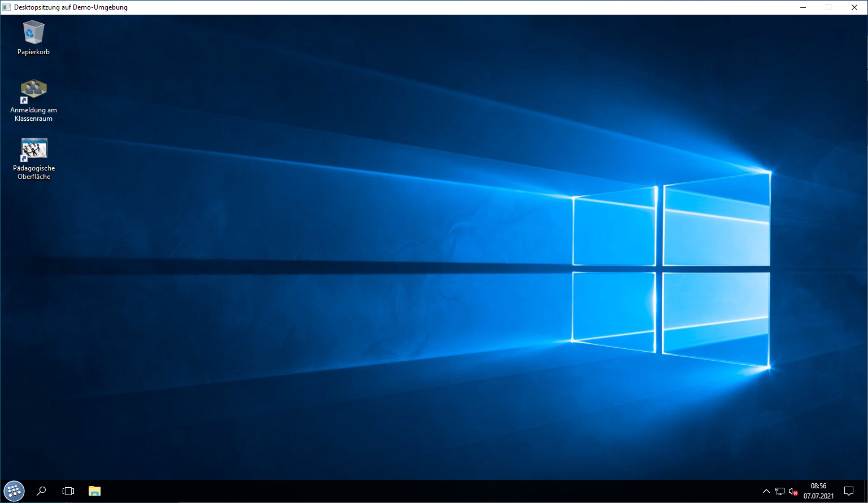Open the Start menu button
This screenshot has height=503, width=868.
[14, 491]
